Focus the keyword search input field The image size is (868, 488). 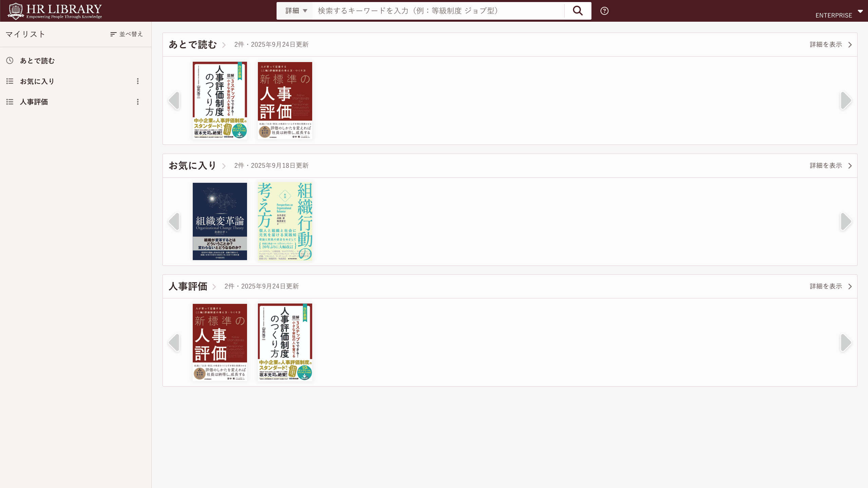[438, 11]
